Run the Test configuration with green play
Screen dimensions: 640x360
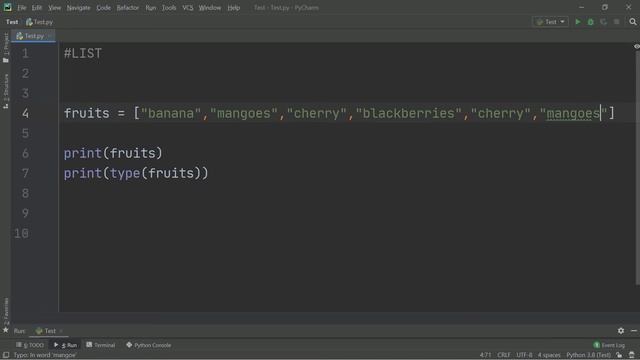[x=578, y=22]
